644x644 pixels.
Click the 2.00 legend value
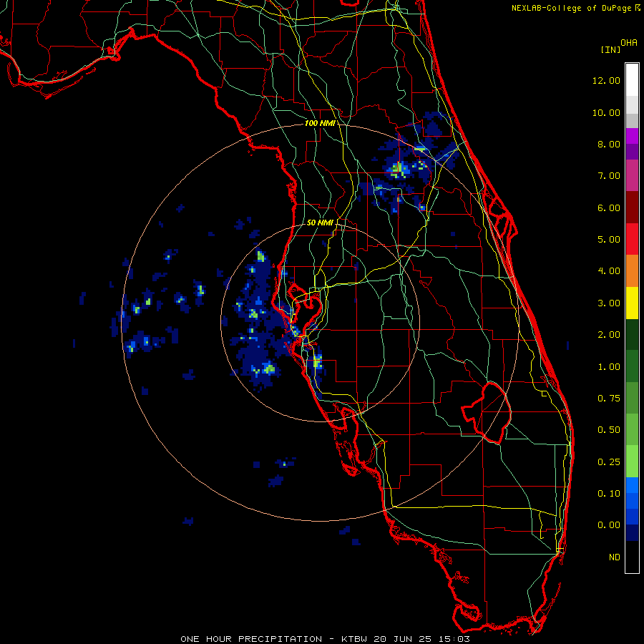click(609, 335)
